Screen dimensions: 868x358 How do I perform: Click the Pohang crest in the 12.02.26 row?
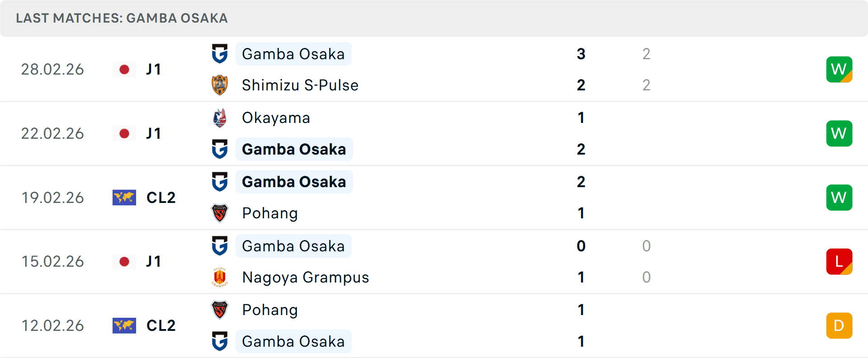[219, 309]
